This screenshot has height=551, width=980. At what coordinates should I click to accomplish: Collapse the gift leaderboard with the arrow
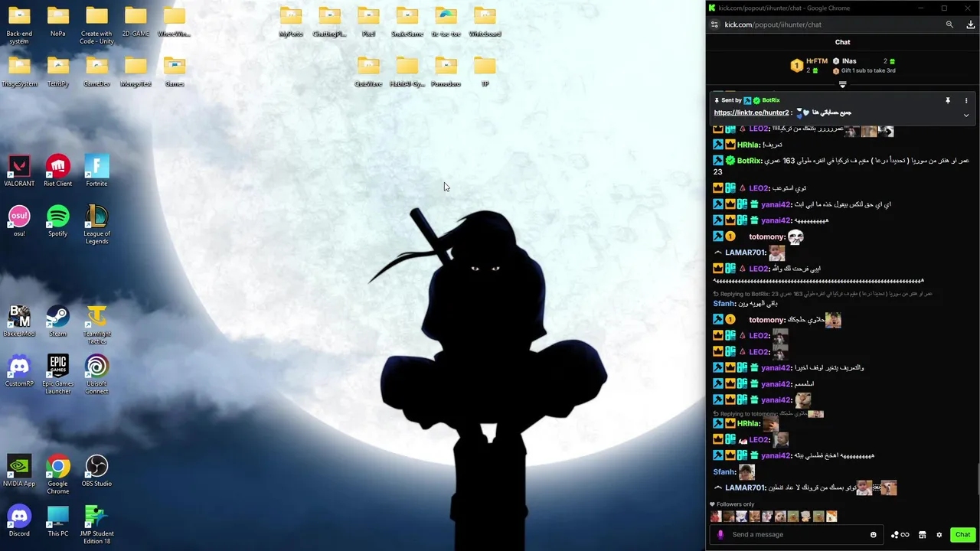842,84
